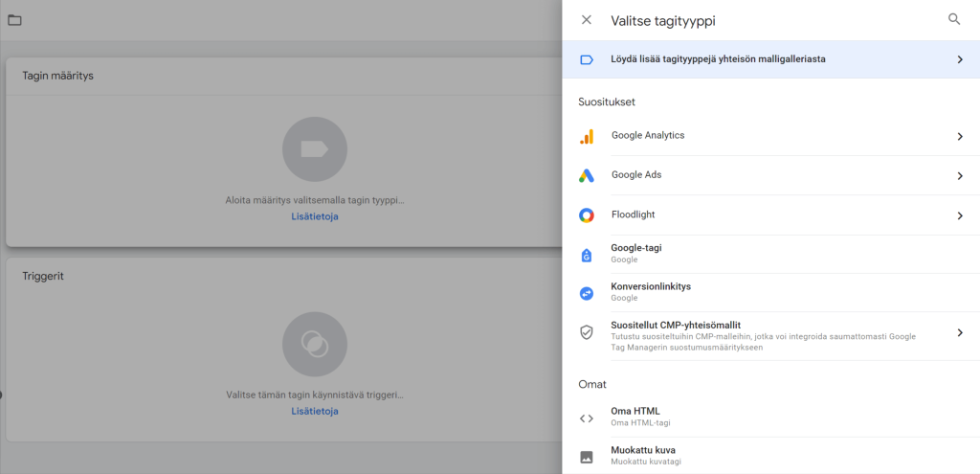Image resolution: width=980 pixels, height=474 pixels.
Task: Expand Google Analytics with chevron arrow
Action: pos(959,137)
